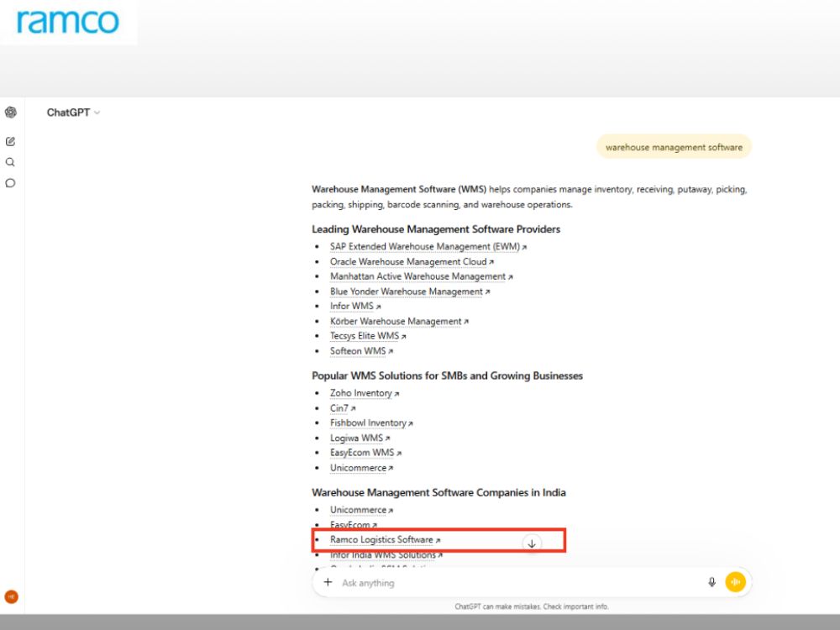Click the scroll-to-bottom arrow button
Viewport: 840px width, 630px height.
(x=532, y=543)
